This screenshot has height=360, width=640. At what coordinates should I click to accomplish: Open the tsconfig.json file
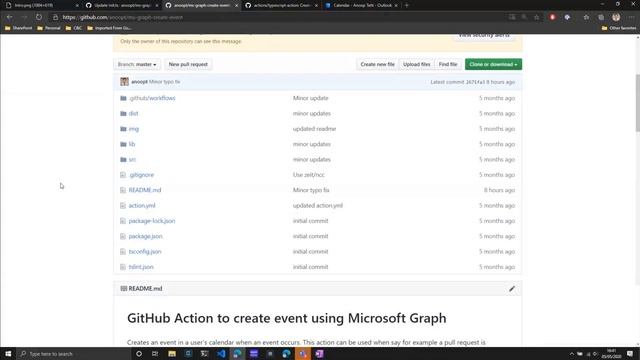tap(145, 252)
